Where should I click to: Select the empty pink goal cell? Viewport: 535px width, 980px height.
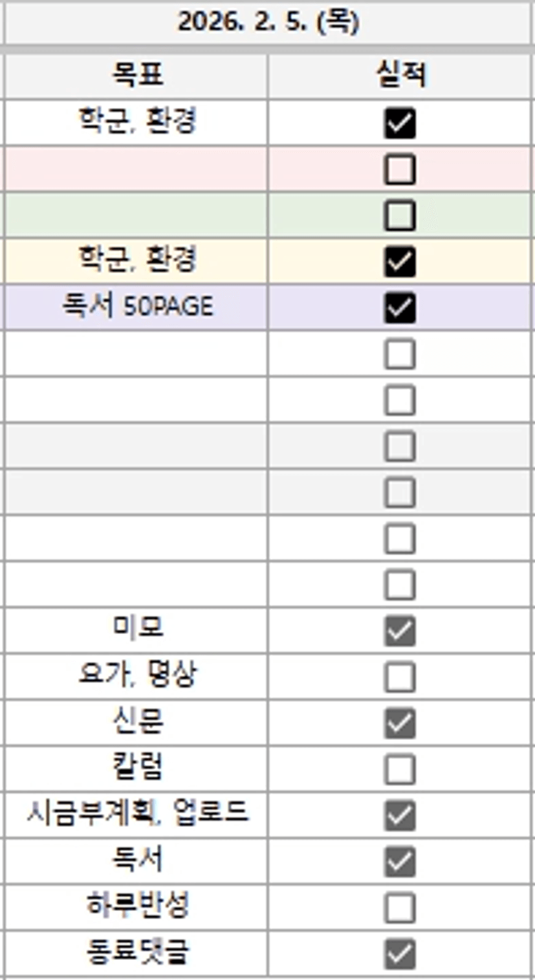[x=136, y=169]
